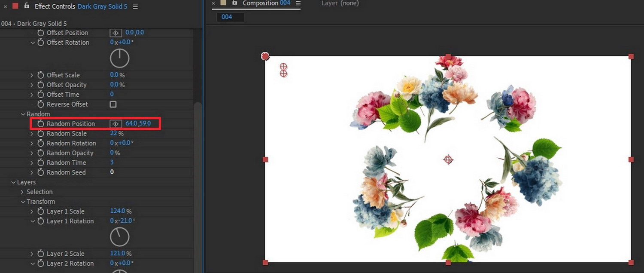Screen dimensions: 644x273
Task: Expand the Random Rotation property
Action: pyautogui.click(x=32, y=143)
